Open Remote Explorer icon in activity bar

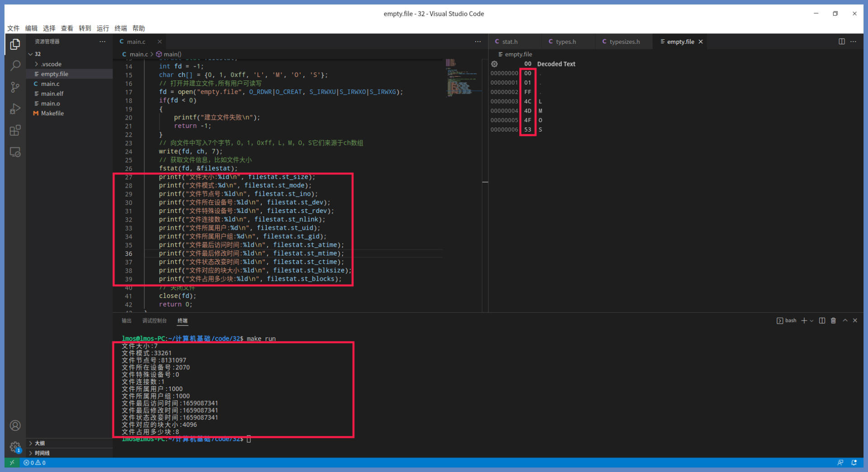(15, 152)
